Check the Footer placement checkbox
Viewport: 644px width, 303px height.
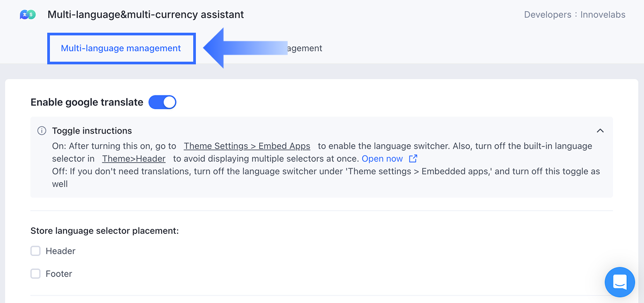tap(36, 274)
